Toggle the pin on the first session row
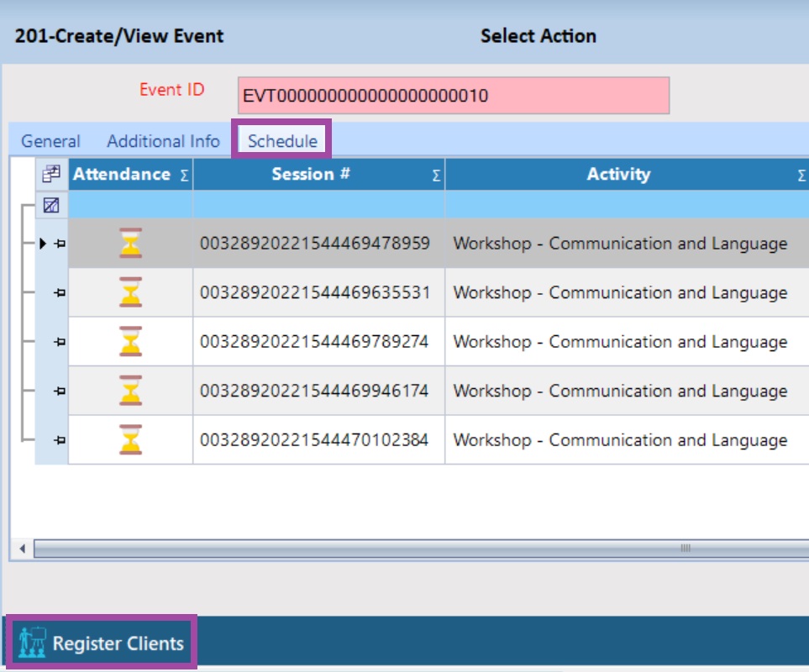This screenshot has height=672, width=809. [x=59, y=244]
